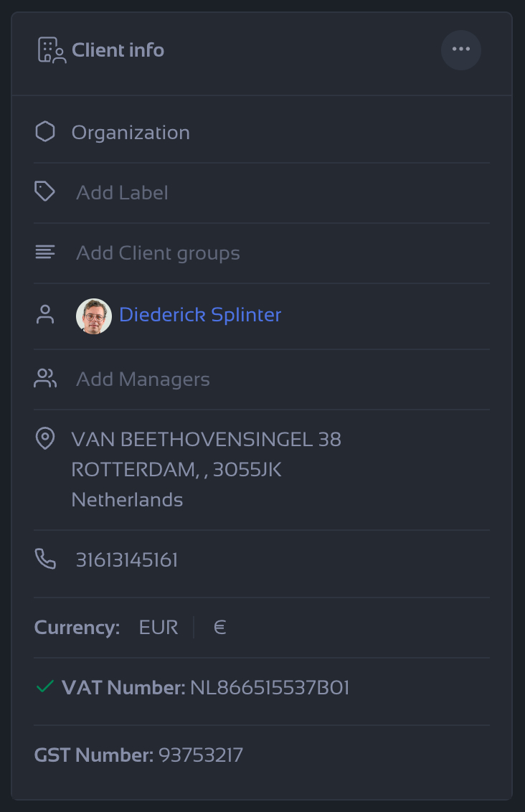Click the phone handset icon
The width and height of the screenshot is (525, 812).
pyautogui.click(x=45, y=559)
